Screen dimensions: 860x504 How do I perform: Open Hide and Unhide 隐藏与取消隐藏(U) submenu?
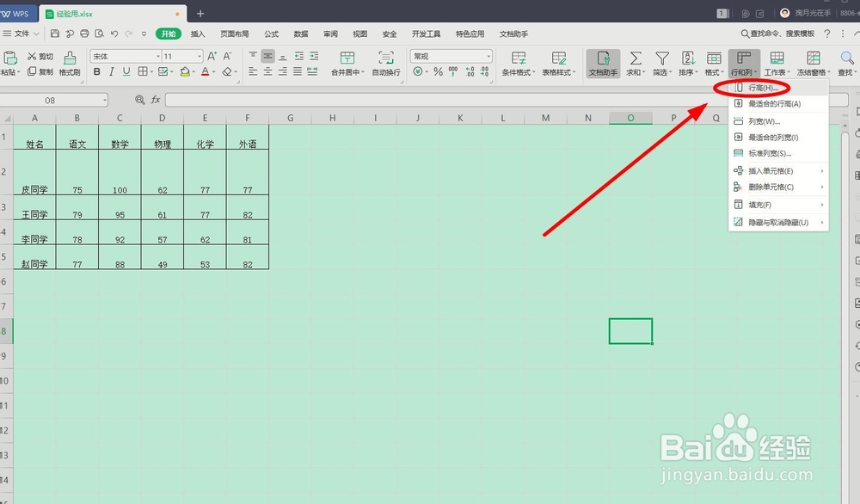click(x=778, y=222)
